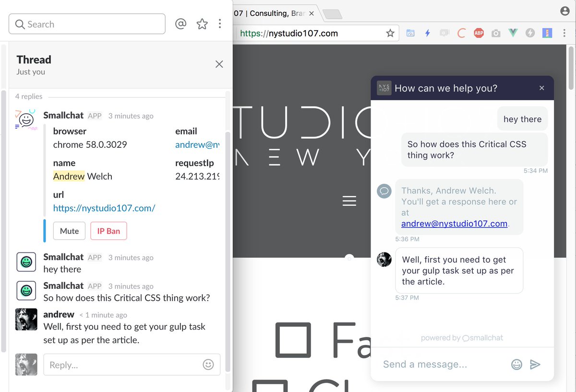The width and height of the screenshot is (576, 392).
Task: Open Chrome's three-dot menu
Action: pos(564,33)
